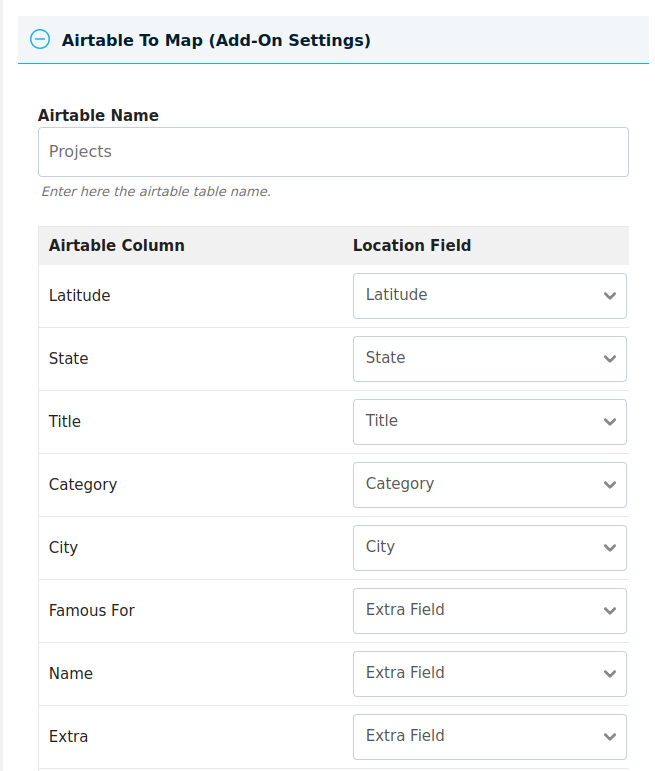Click the State airtable column label
655x771 pixels.
(68, 358)
